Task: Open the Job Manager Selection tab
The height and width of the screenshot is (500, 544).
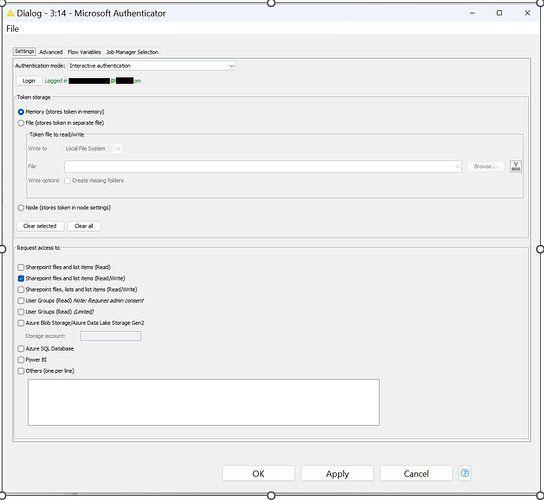Action: (x=132, y=52)
